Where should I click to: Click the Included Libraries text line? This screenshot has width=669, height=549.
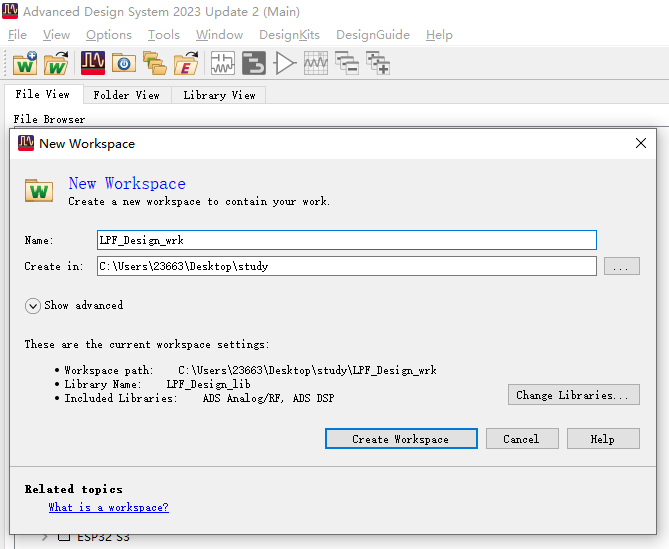click(199, 398)
